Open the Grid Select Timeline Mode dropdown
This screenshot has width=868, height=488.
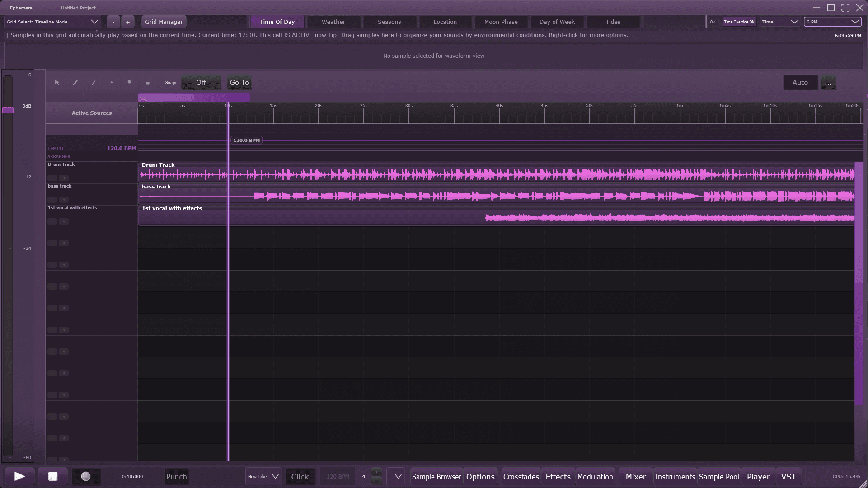pyautogui.click(x=52, y=22)
